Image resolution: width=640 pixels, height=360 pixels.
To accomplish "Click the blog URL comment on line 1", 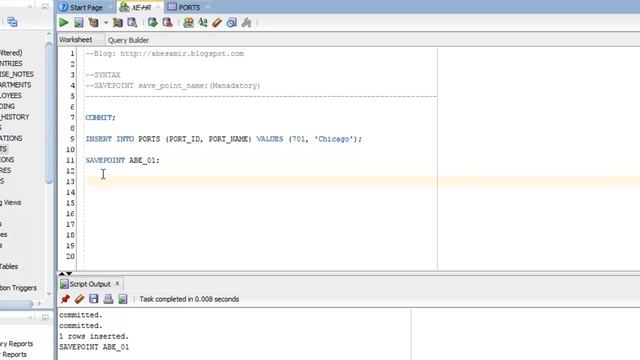I will pos(164,53).
